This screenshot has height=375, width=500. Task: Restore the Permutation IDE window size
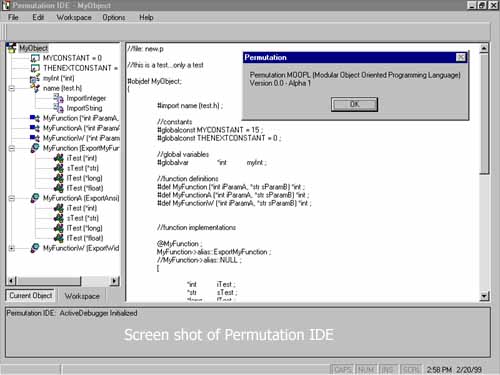482,5
